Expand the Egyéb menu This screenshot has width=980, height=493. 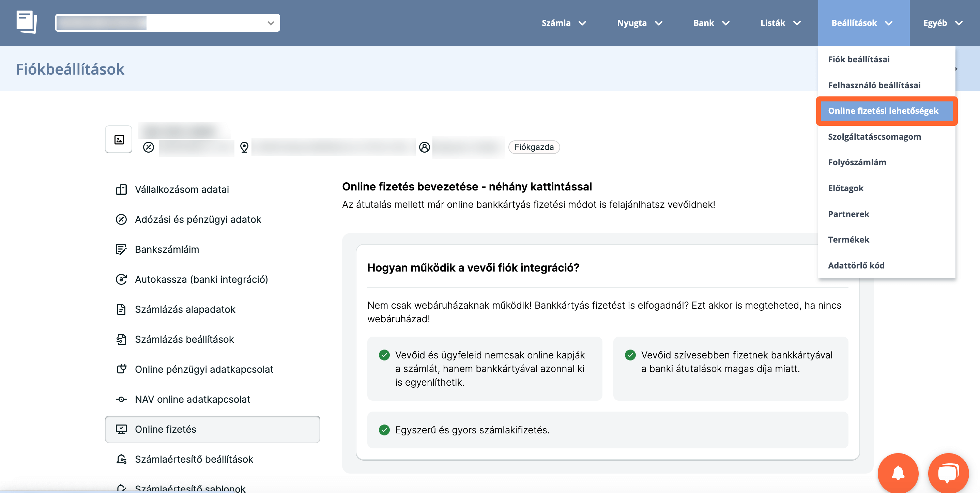pyautogui.click(x=942, y=23)
